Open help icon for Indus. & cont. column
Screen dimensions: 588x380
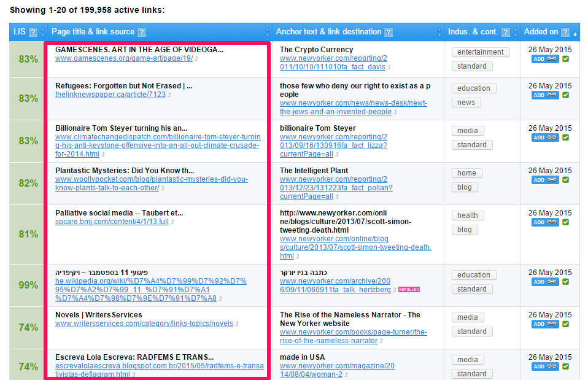coord(506,32)
